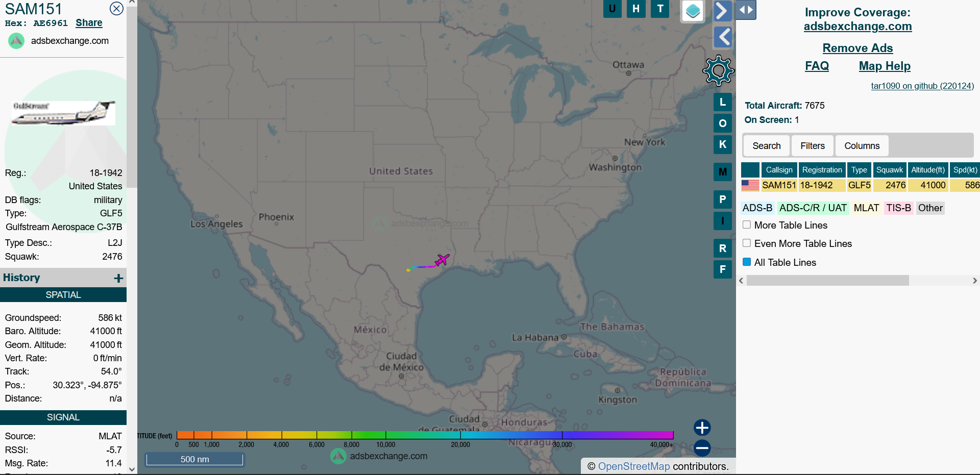Zoom in with the plus map button
The image size is (980, 475).
coord(702,428)
